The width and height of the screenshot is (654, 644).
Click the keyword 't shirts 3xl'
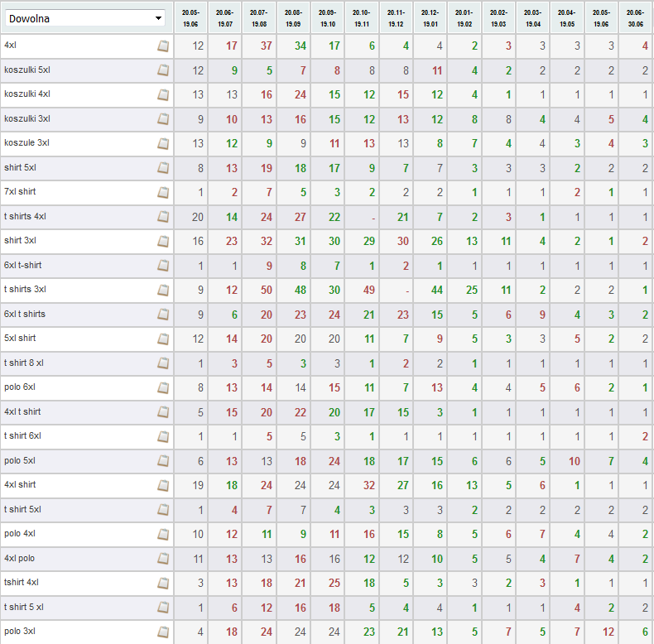(25, 289)
